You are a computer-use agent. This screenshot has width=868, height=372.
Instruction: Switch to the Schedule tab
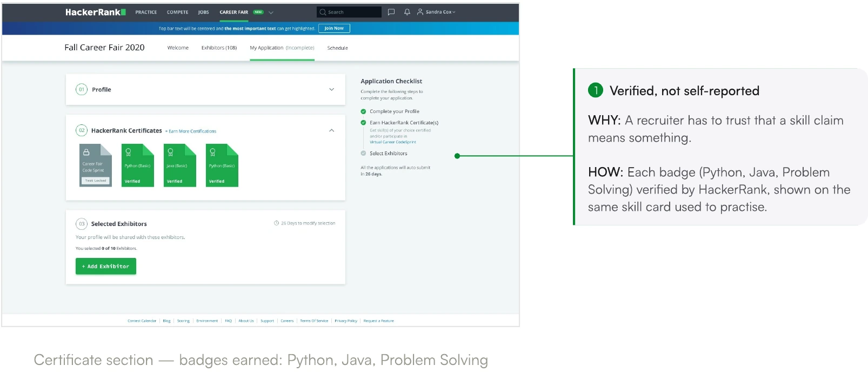tap(337, 48)
